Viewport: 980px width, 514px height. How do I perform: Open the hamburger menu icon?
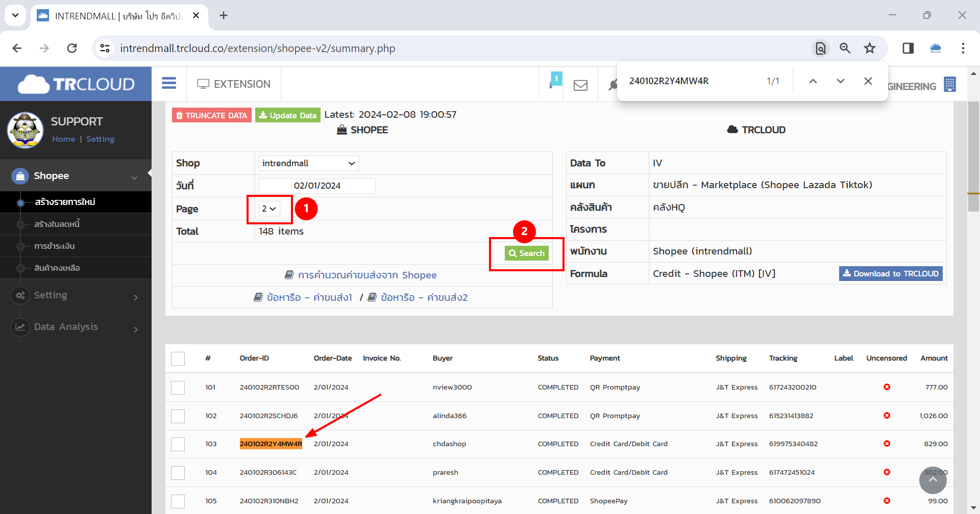pyautogui.click(x=169, y=83)
